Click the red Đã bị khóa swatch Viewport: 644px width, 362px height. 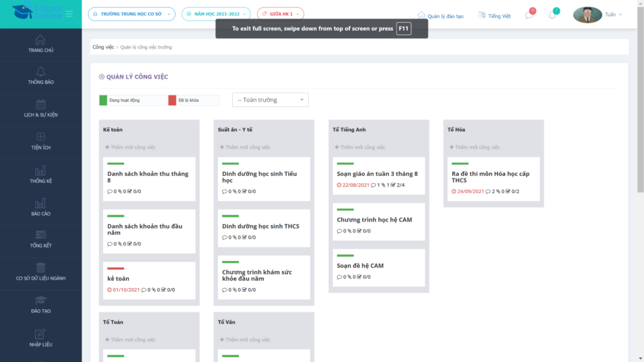(172, 100)
